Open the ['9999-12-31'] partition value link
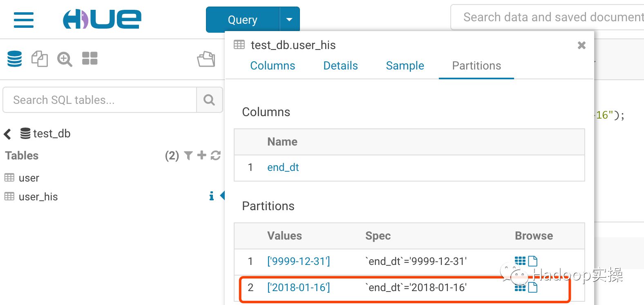The height and width of the screenshot is (305, 644). coord(299,261)
